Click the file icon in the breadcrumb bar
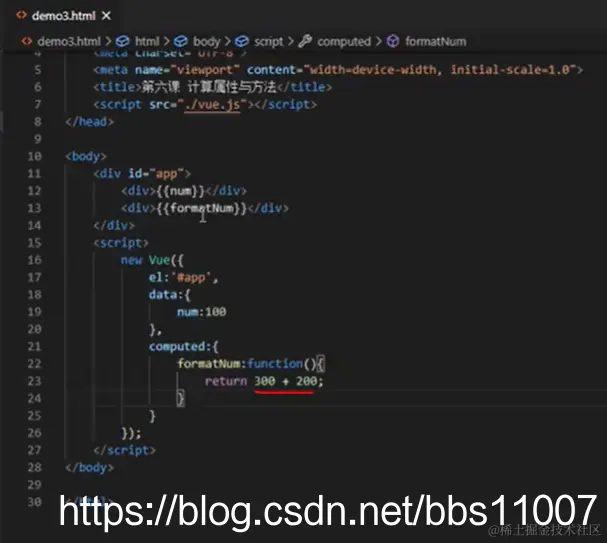Image resolution: width=607 pixels, height=543 pixels. pyautogui.click(x=27, y=41)
